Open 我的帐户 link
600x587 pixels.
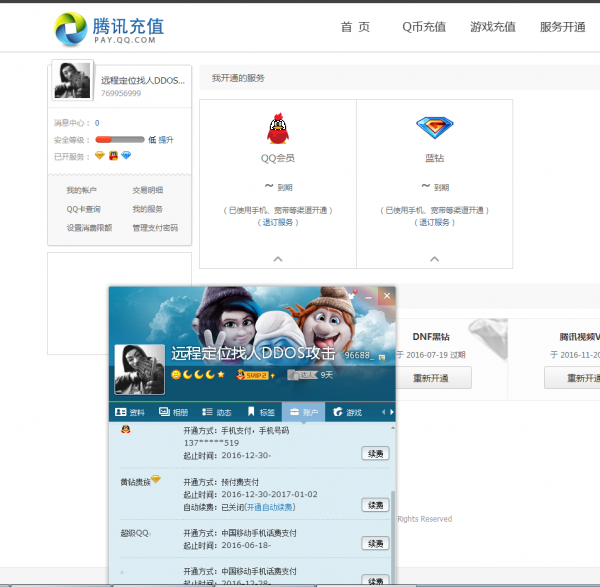82,190
